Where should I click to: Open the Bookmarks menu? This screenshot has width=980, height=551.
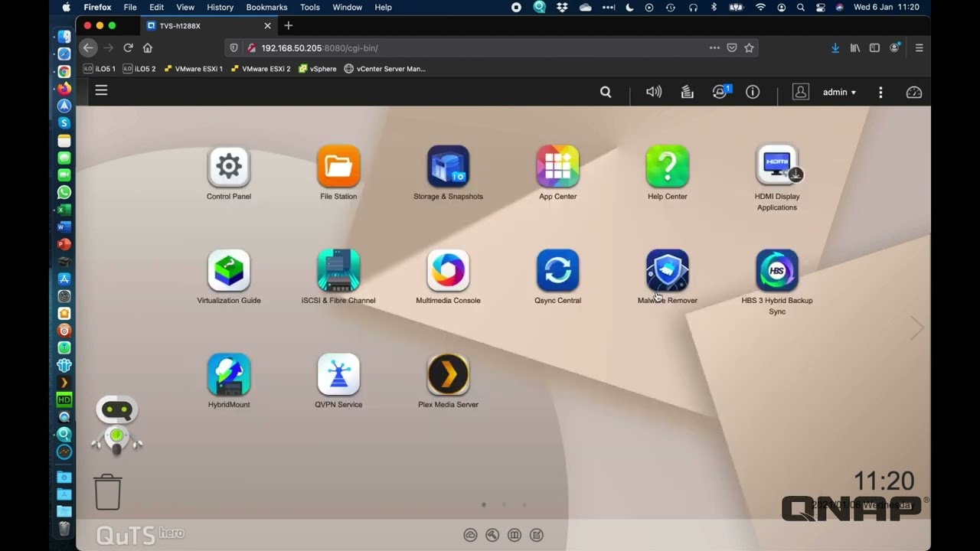[x=266, y=7]
